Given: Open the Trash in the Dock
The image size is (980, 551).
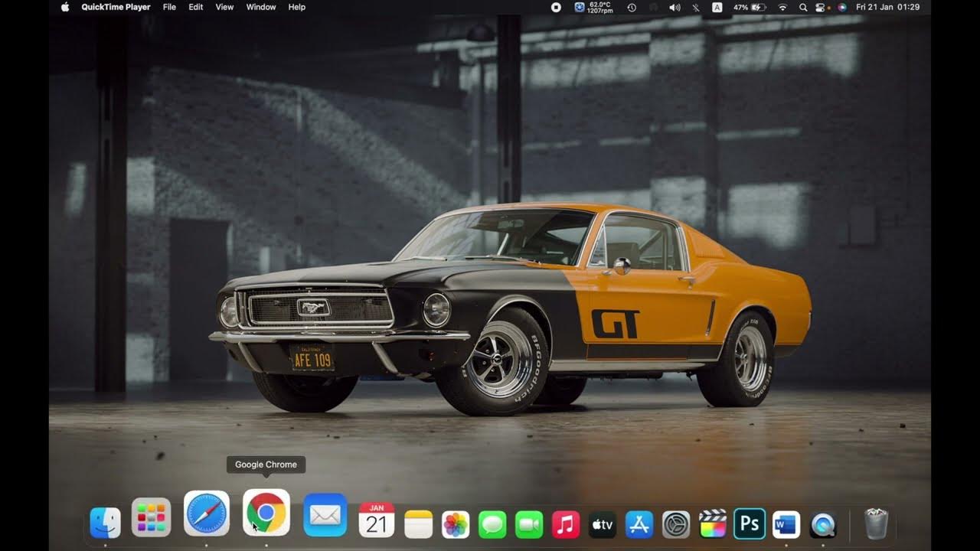Looking at the screenshot, I should click(876, 523).
